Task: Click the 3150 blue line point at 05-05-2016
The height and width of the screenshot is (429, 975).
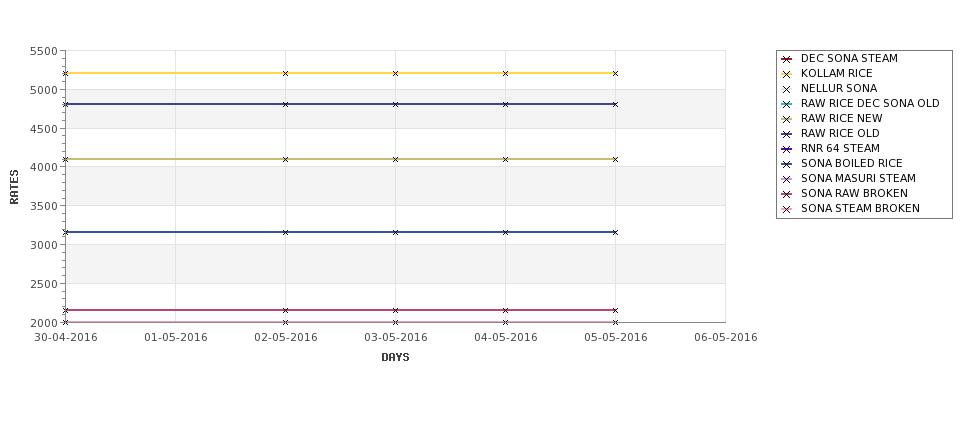Action: point(616,232)
